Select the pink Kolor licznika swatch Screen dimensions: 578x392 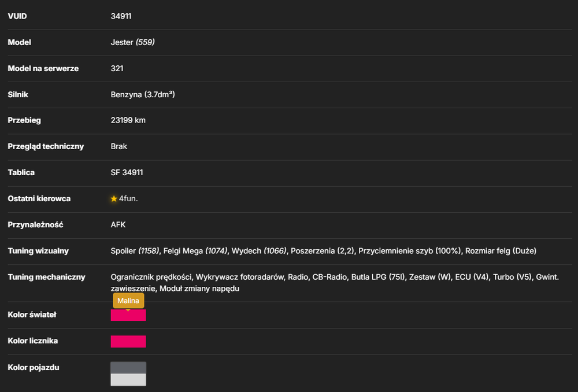(128, 342)
